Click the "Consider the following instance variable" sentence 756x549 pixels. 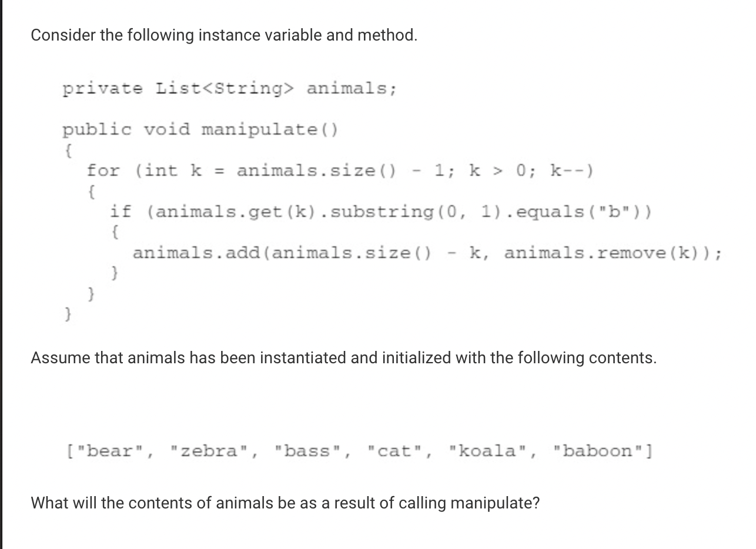pyautogui.click(x=224, y=35)
